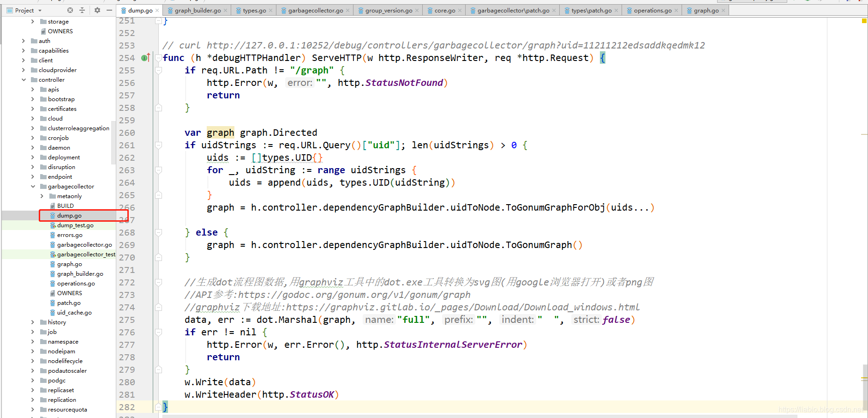Expand the metaonly folder

tap(42, 196)
